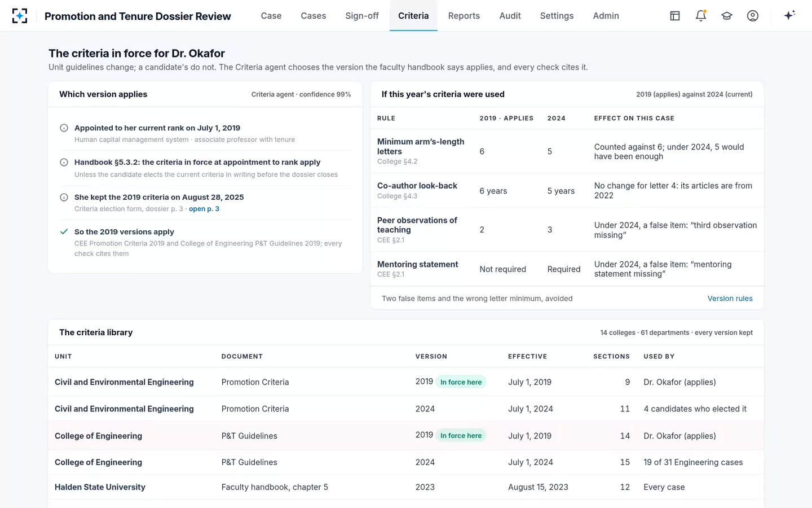Open the Sign-off tab
Image resolution: width=812 pixels, height=508 pixels.
(x=362, y=16)
